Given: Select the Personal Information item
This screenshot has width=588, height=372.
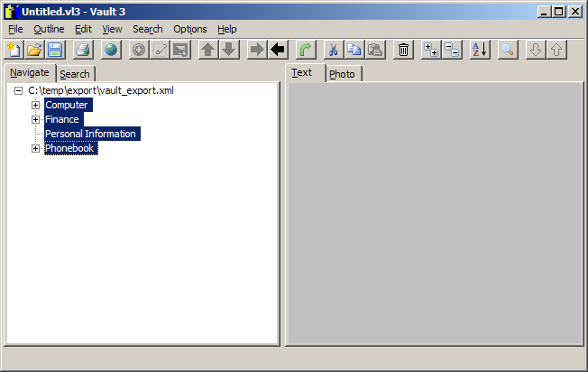Looking at the screenshot, I should [91, 134].
